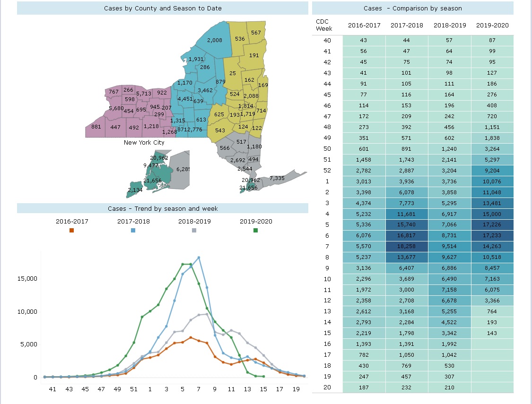Click the green 2019-2020 legend swatch

coord(255,231)
